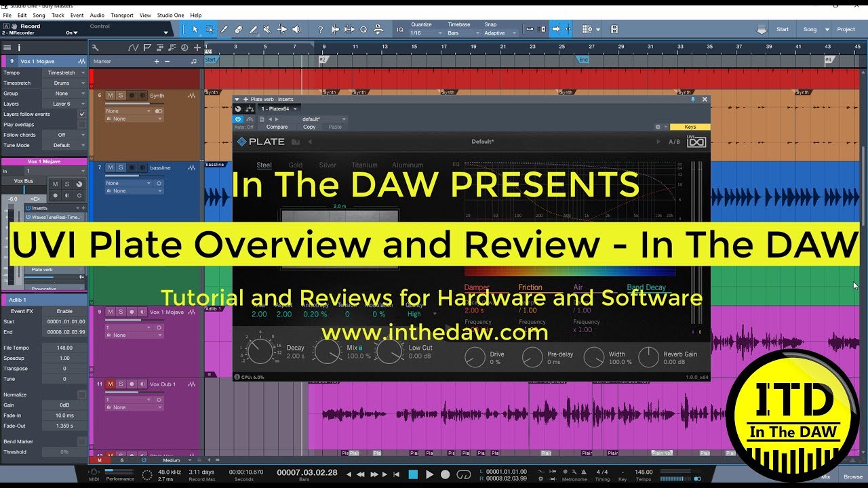This screenshot has width=868, height=488.
Task: Toggle plugin power button in Plate verb window
Action: (x=238, y=119)
